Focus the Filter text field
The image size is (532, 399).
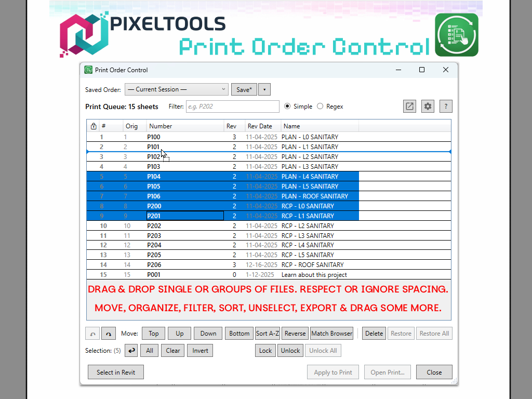pos(232,107)
